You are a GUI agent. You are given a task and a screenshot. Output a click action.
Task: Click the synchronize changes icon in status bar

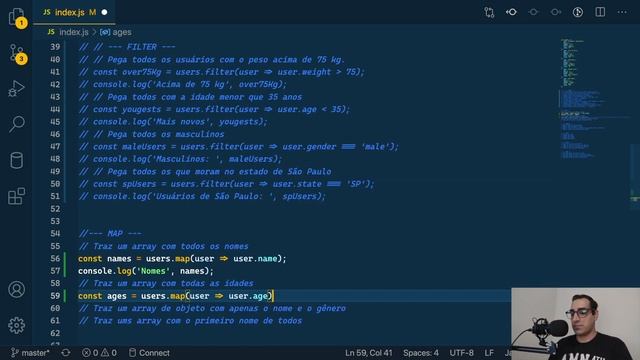point(66,353)
